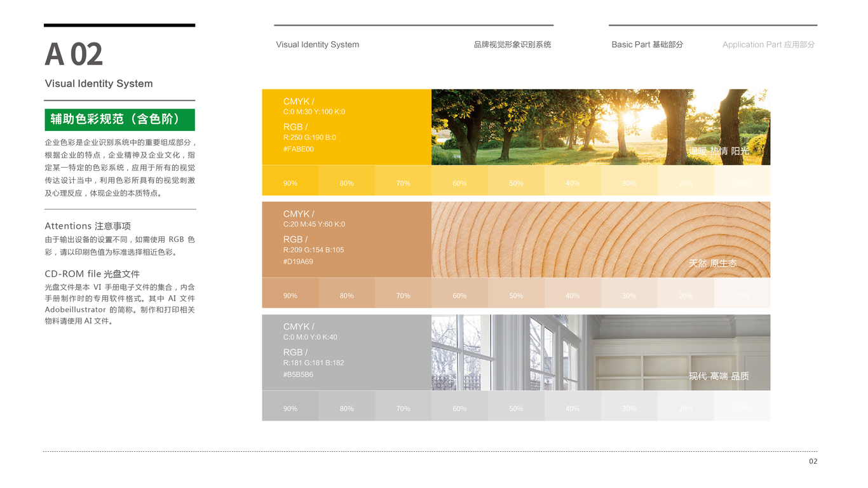Viewport: 868px width, 488px height.
Task: Click the hex value #B5B5B6
Action: tap(298, 374)
